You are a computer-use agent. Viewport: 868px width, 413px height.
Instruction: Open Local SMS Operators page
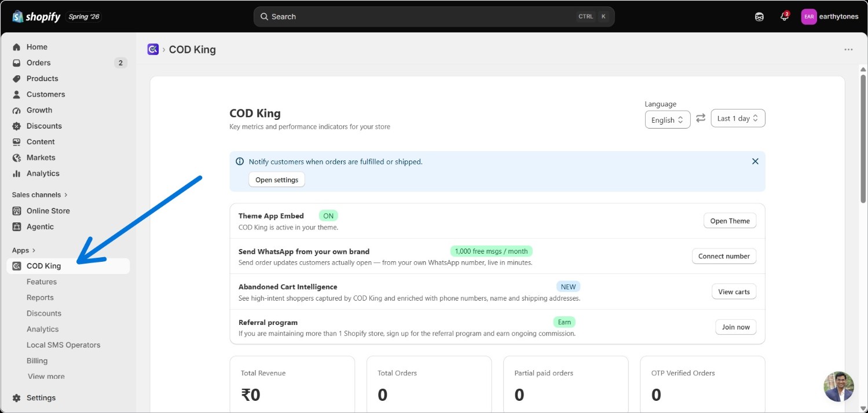pyautogui.click(x=64, y=345)
